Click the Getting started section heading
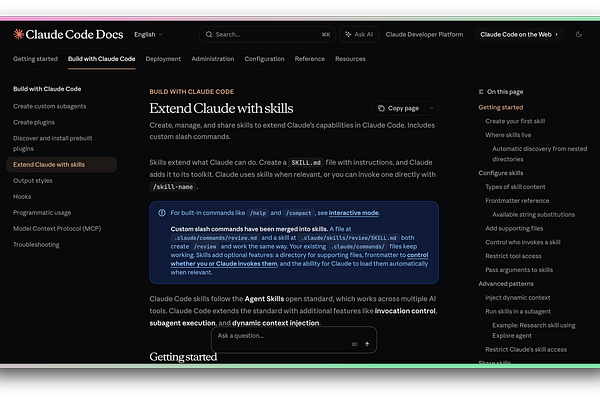Image resolution: width=600 pixels, height=400 pixels. point(183,357)
